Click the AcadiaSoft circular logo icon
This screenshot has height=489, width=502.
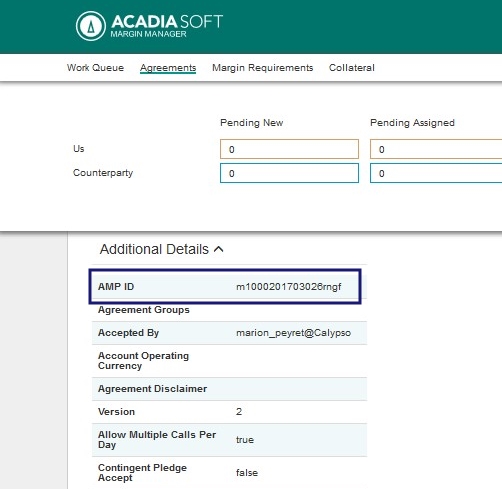tap(91, 26)
